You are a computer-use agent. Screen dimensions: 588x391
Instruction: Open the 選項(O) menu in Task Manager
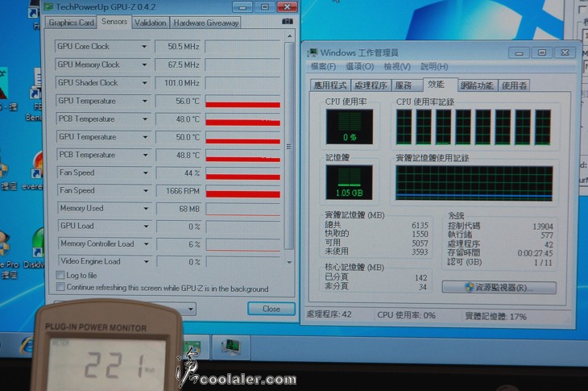pos(359,66)
